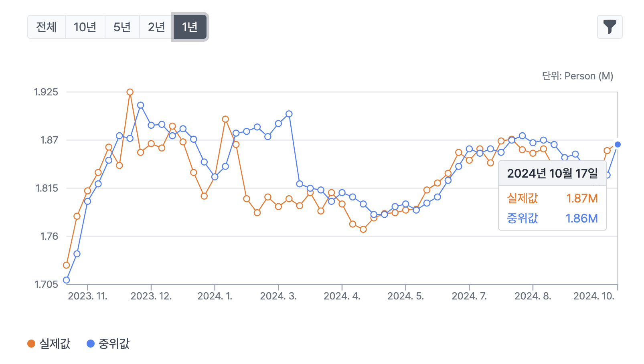The width and height of the screenshot is (644, 364).
Task: Open the chart filter funnel icon
Action: tap(610, 27)
